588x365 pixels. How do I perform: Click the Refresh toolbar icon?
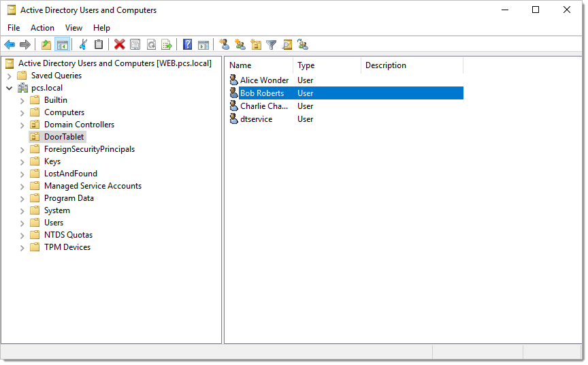click(x=151, y=45)
